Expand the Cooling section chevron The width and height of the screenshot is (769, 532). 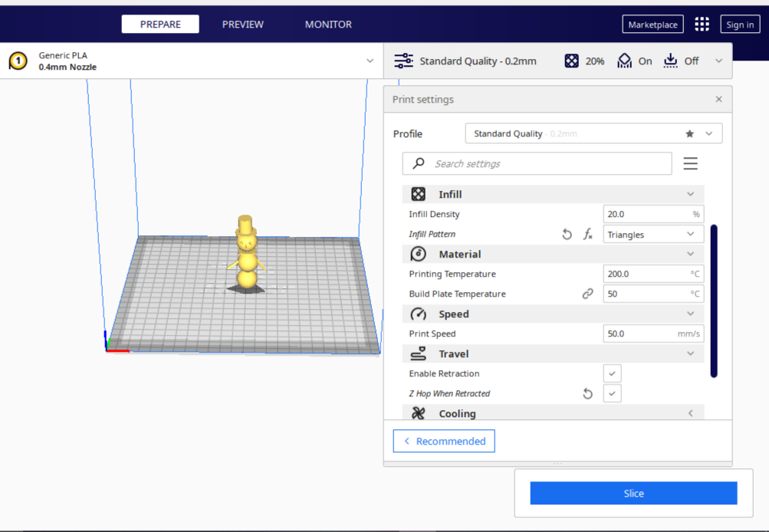(691, 413)
